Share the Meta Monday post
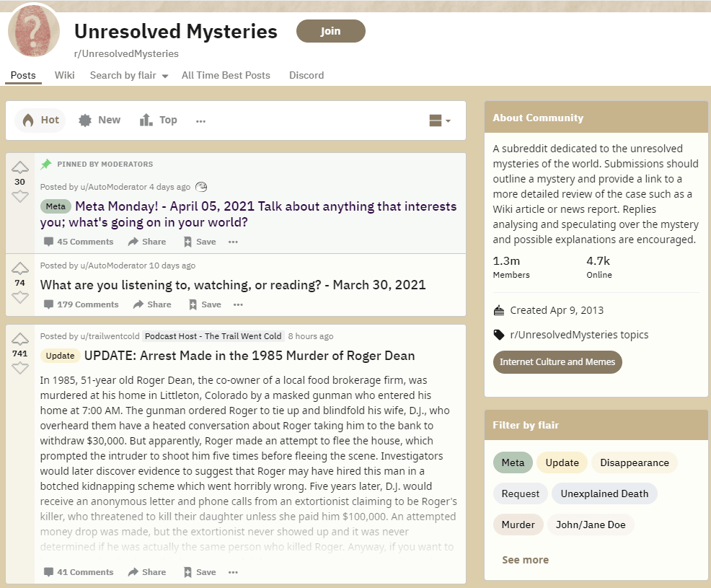The height and width of the screenshot is (588, 711). 147,242
